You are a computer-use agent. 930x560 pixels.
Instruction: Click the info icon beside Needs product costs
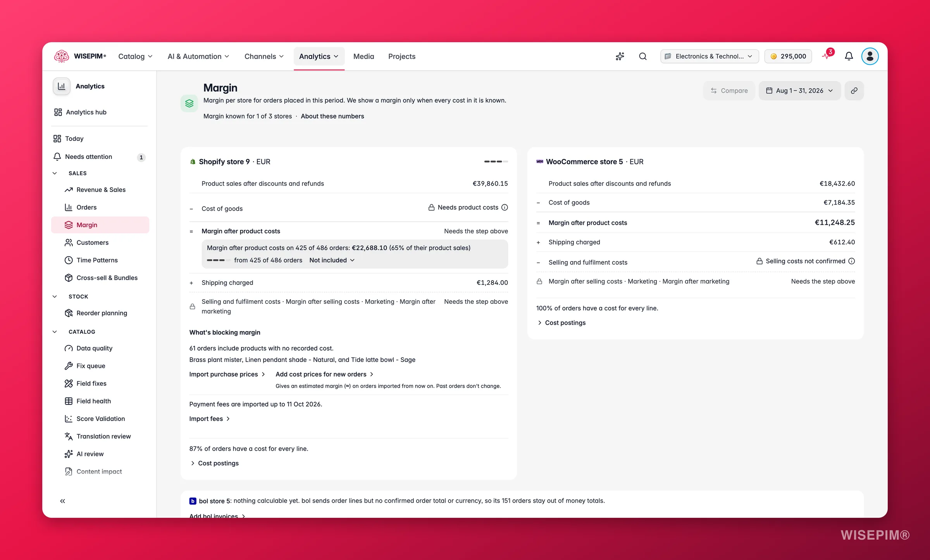point(505,207)
